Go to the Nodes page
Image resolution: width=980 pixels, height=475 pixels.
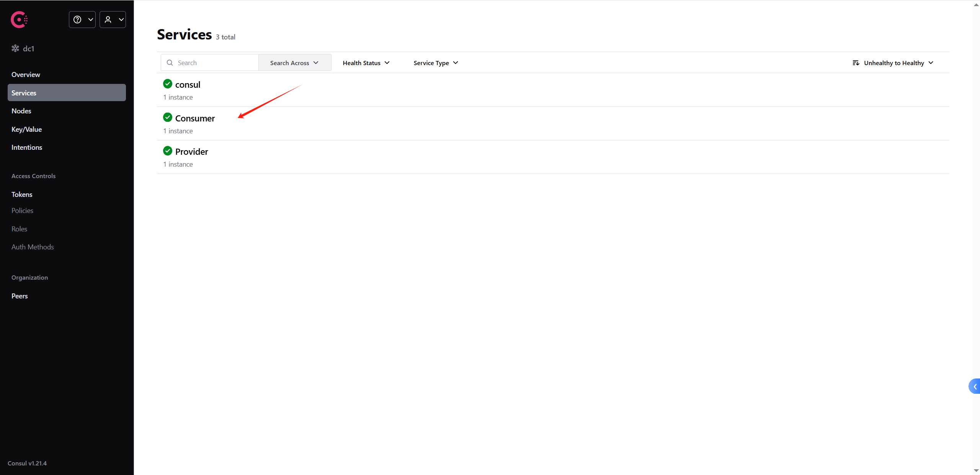[x=21, y=111]
